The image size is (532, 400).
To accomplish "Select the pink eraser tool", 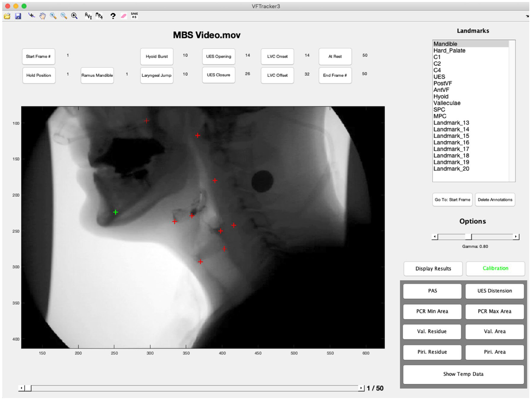I will (x=124, y=16).
